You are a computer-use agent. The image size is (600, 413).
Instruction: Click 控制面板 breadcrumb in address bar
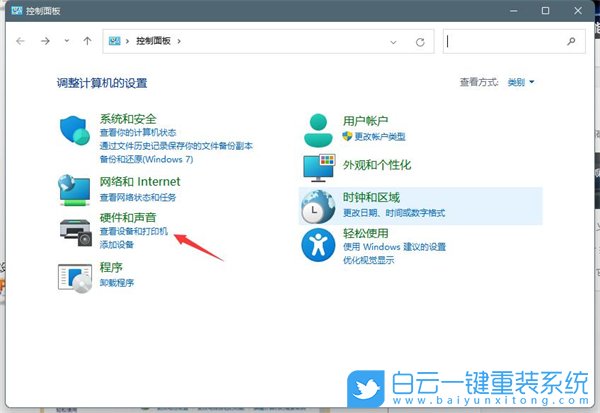click(153, 41)
